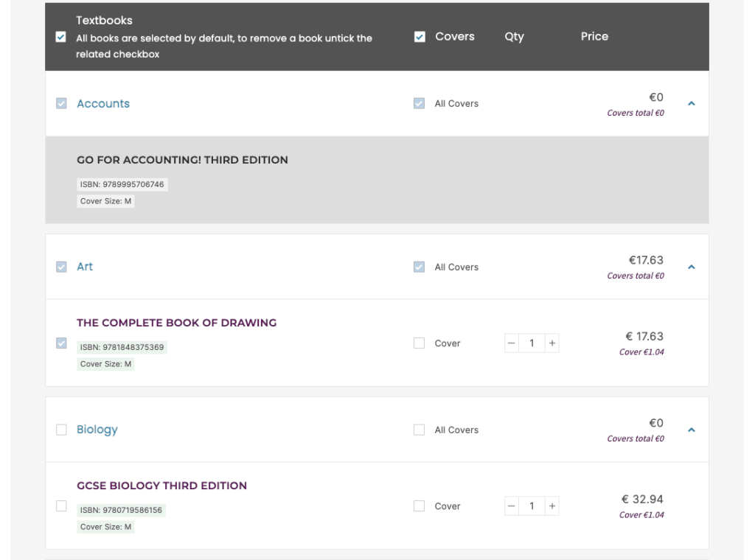Click the Art book quantity field
755x560 pixels.
point(532,343)
